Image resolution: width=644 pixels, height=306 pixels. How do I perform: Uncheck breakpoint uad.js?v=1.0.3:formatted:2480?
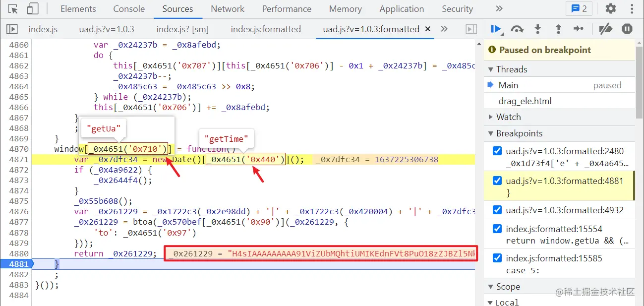[497, 151]
